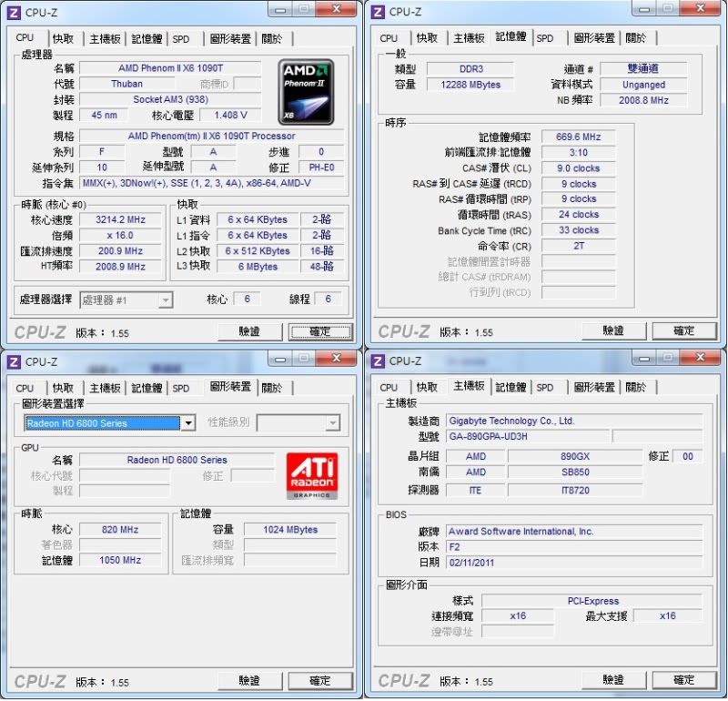The image size is (728, 701).
Task: Click CPU-Z title icon in the processor window
Action: (14, 11)
